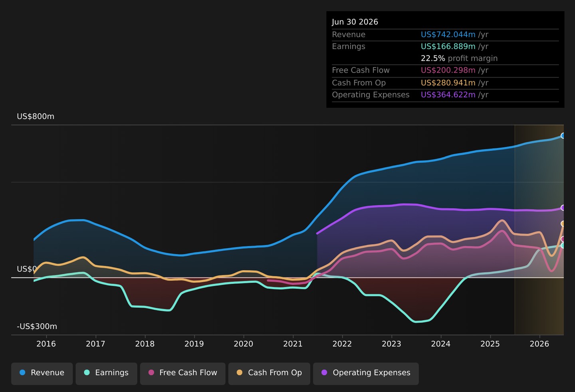Click the Jun 30 2026 tooltip date

[355, 22]
